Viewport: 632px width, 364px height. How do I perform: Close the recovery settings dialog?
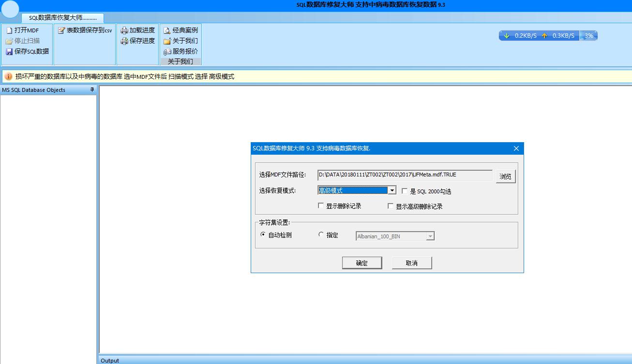pyautogui.click(x=516, y=148)
